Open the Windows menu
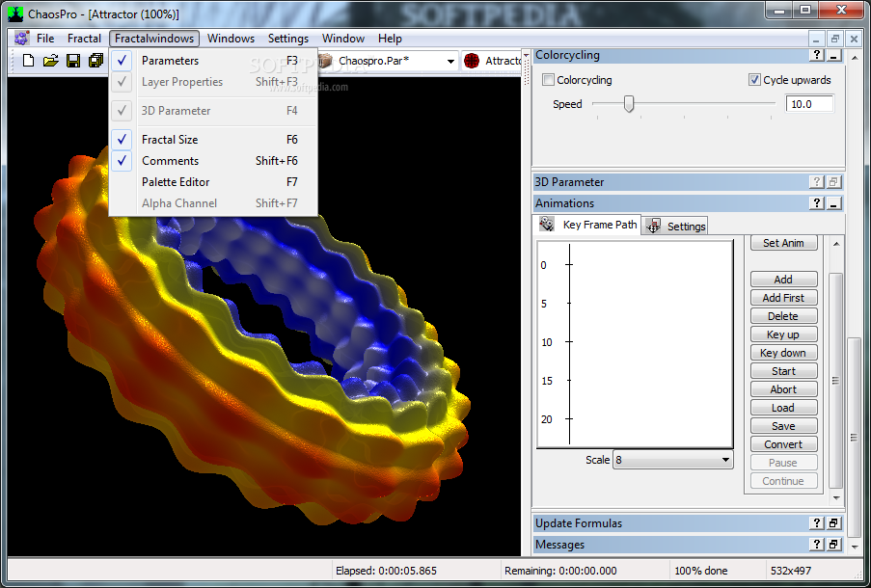 pos(231,39)
